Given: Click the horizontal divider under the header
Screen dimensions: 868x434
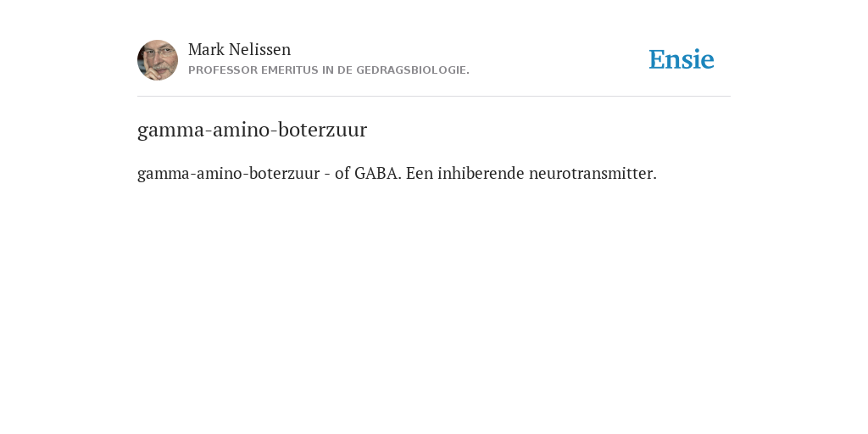Looking at the screenshot, I should click(x=434, y=97).
